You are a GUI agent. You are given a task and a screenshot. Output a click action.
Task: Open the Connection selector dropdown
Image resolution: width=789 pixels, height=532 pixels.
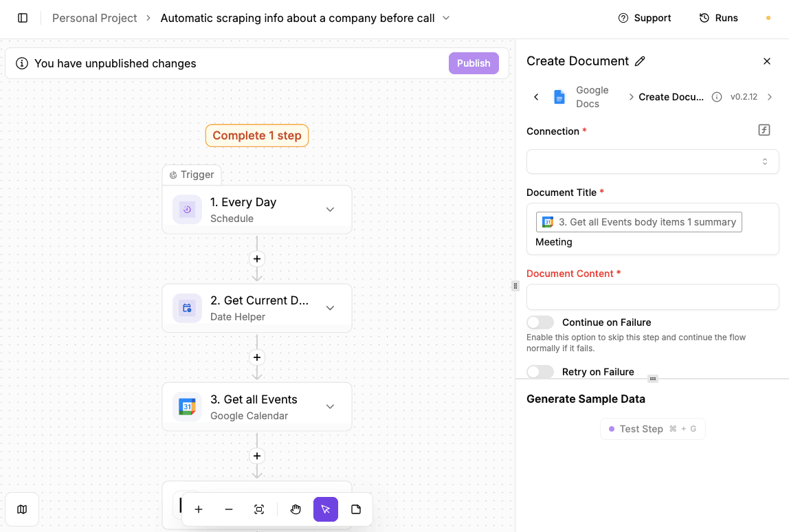pos(652,161)
